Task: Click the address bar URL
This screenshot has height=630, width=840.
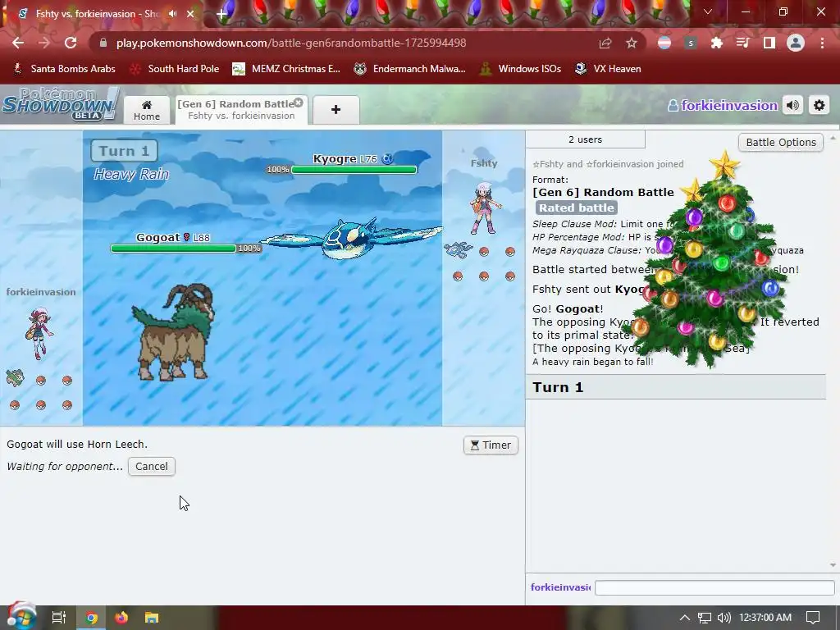Action: (x=291, y=43)
